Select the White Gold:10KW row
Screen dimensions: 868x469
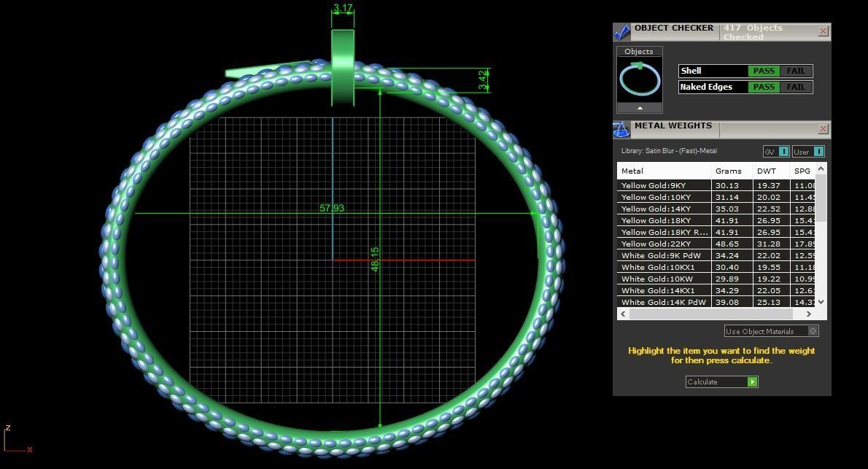pyautogui.click(x=716, y=279)
